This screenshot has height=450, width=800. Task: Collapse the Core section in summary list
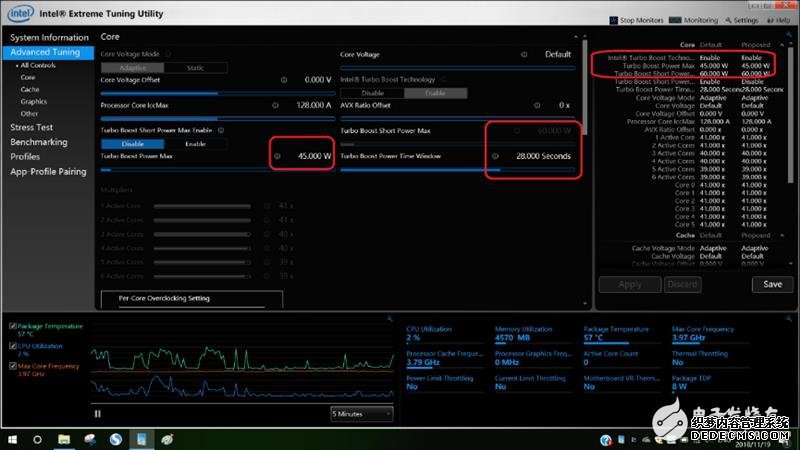(782, 45)
